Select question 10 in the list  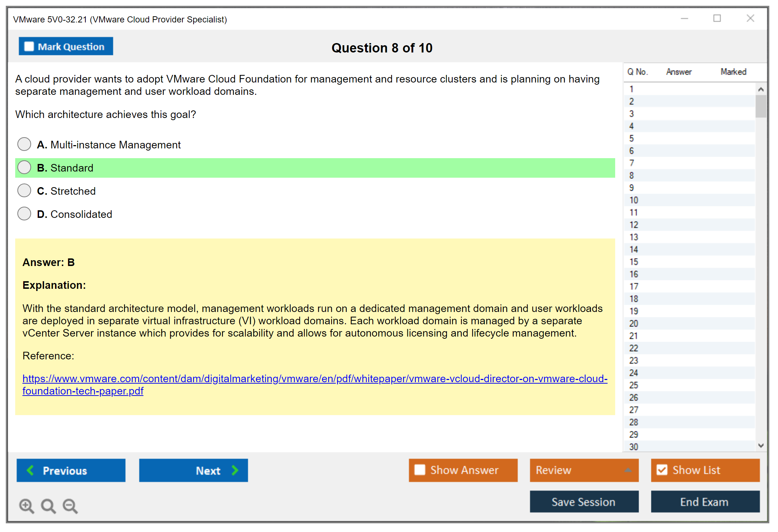click(634, 200)
